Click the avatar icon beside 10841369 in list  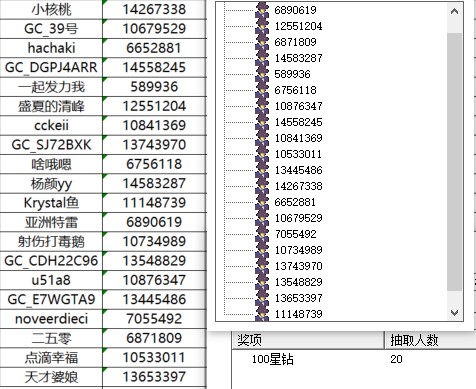(x=262, y=138)
